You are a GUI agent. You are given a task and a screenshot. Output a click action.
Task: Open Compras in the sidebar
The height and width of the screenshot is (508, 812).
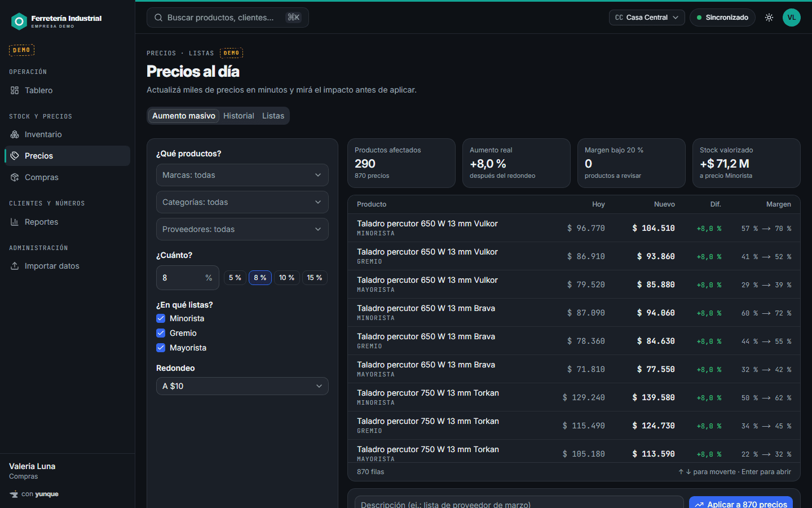[x=67, y=177]
